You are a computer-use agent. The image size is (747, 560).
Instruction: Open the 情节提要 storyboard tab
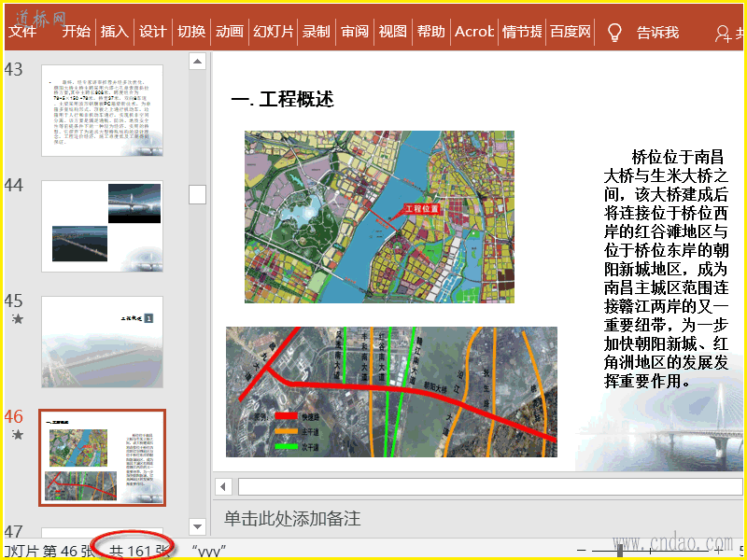coord(522,32)
